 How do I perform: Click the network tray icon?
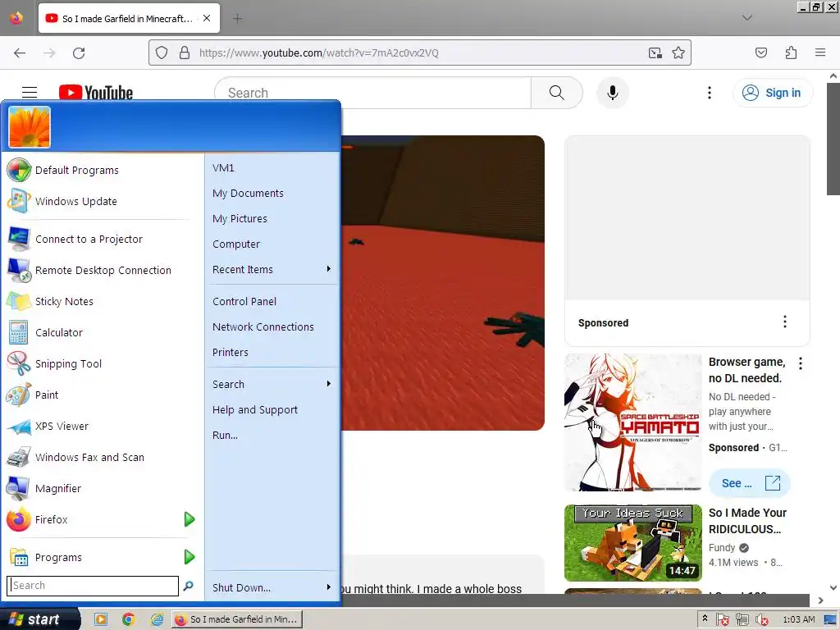pyautogui.click(x=742, y=620)
